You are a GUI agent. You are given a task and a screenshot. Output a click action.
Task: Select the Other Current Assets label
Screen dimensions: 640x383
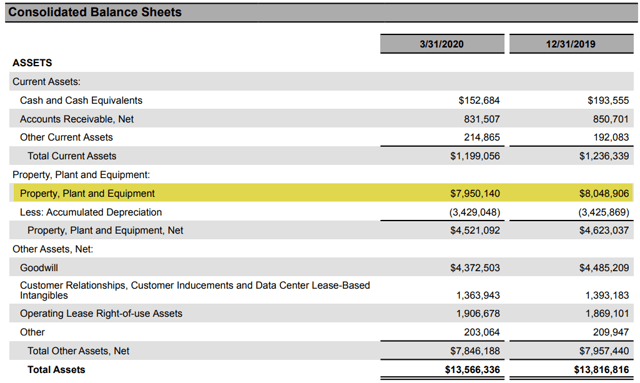point(66,137)
